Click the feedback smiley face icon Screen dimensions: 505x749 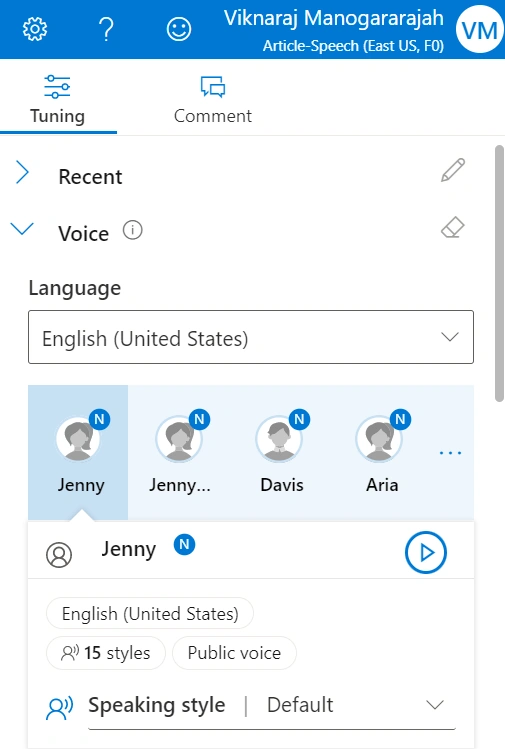tap(179, 29)
